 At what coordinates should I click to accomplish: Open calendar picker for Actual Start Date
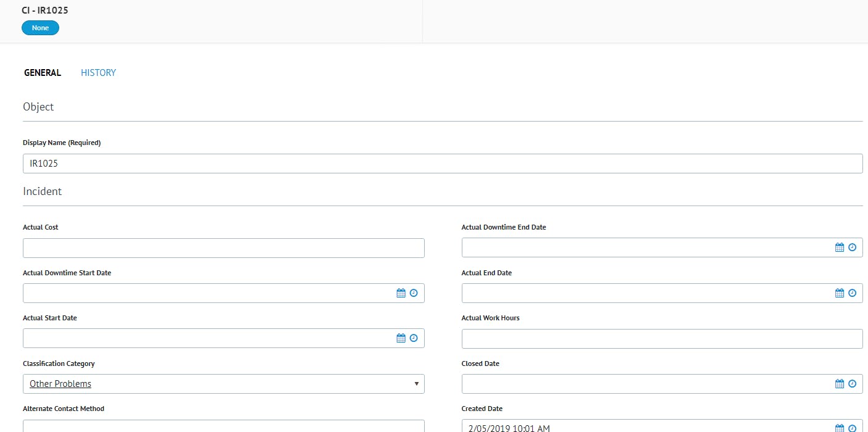401,338
